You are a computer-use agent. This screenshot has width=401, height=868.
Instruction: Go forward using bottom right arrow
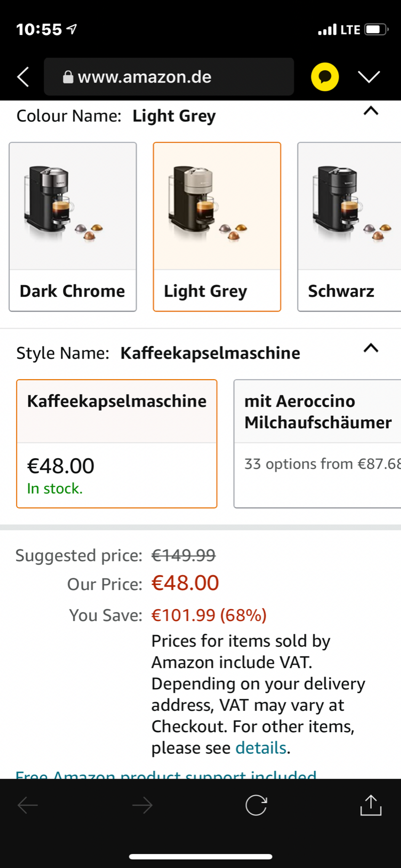[142, 805]
